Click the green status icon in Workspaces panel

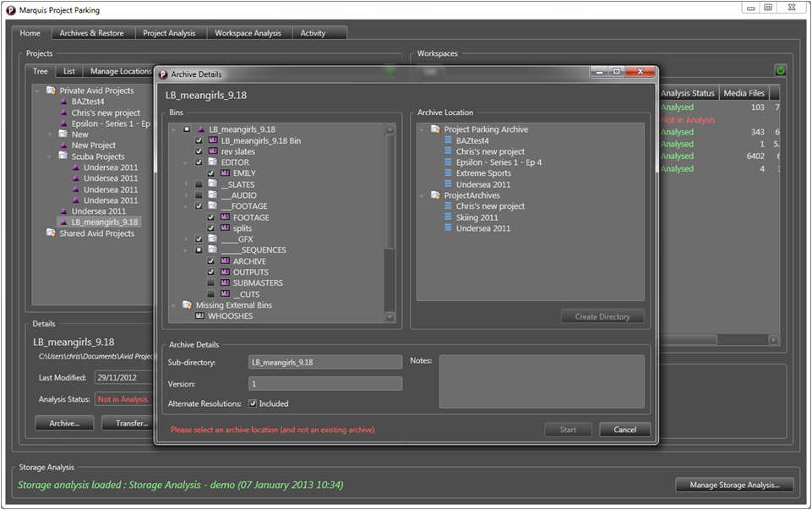point(781,70)
